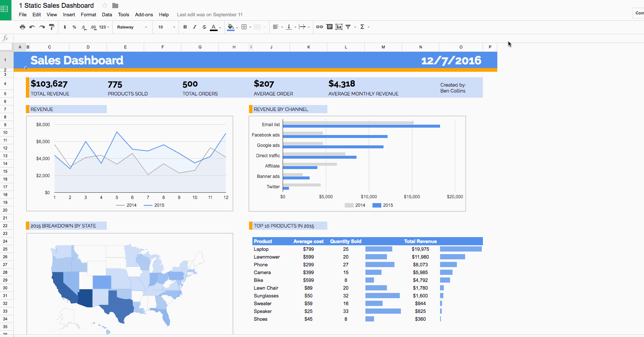Click the Undo arrow
The image size is (644, 337).
32,27
